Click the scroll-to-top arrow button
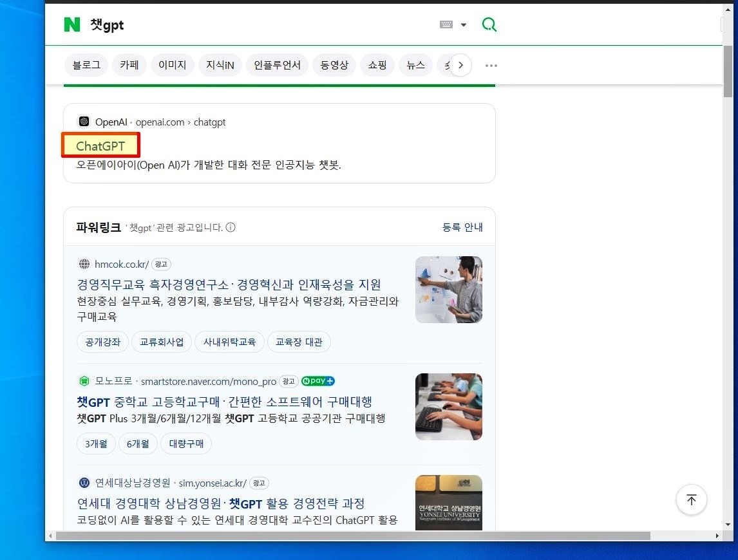 [691, 499]
